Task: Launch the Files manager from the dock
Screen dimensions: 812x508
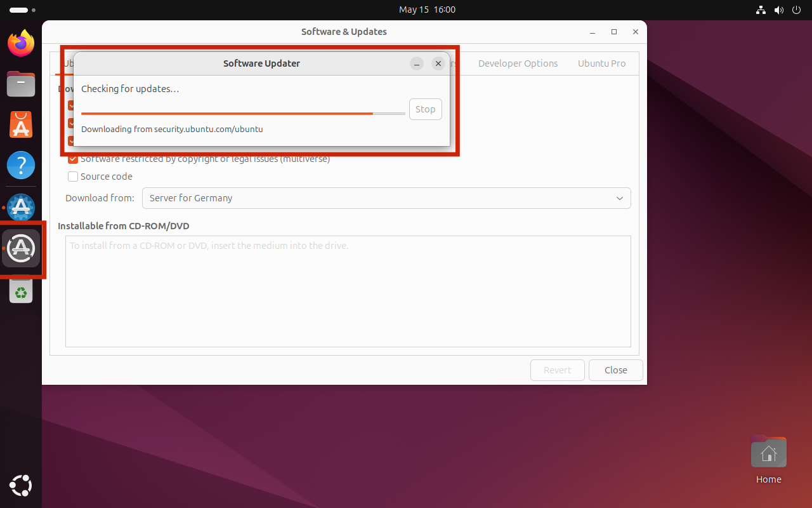Action: 21,84
